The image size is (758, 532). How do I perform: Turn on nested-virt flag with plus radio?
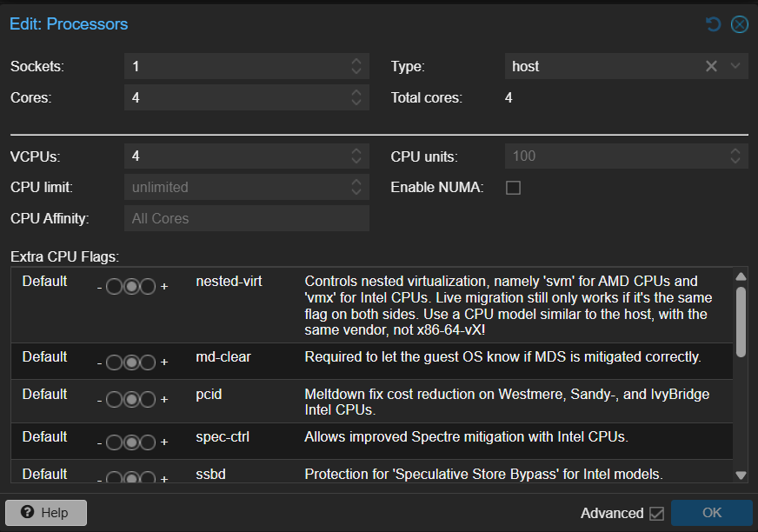click(x=148, y=287)
